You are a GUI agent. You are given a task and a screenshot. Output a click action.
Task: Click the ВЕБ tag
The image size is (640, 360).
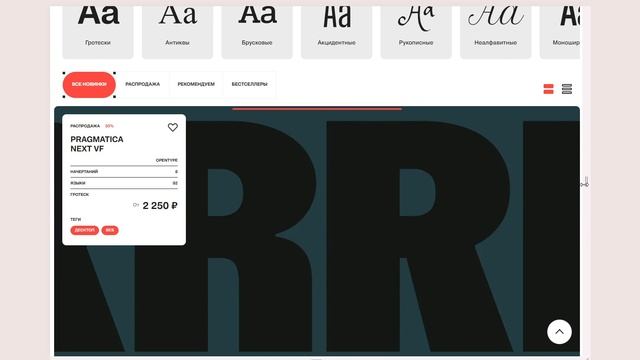pos(110,230)
